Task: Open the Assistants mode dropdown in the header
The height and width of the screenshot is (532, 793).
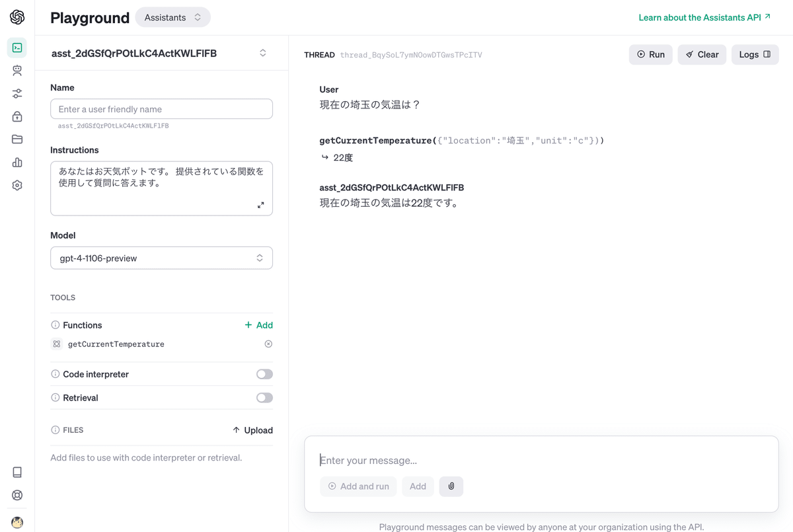Action: (172, 17)
